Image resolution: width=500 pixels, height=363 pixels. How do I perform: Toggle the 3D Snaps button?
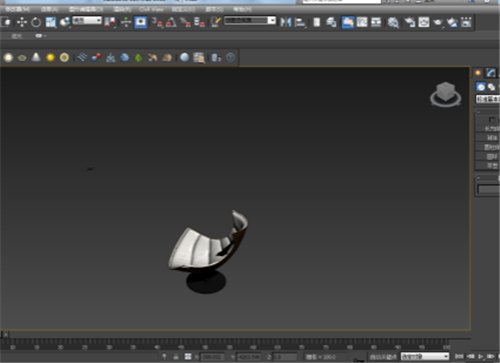[x=157, y=22]
